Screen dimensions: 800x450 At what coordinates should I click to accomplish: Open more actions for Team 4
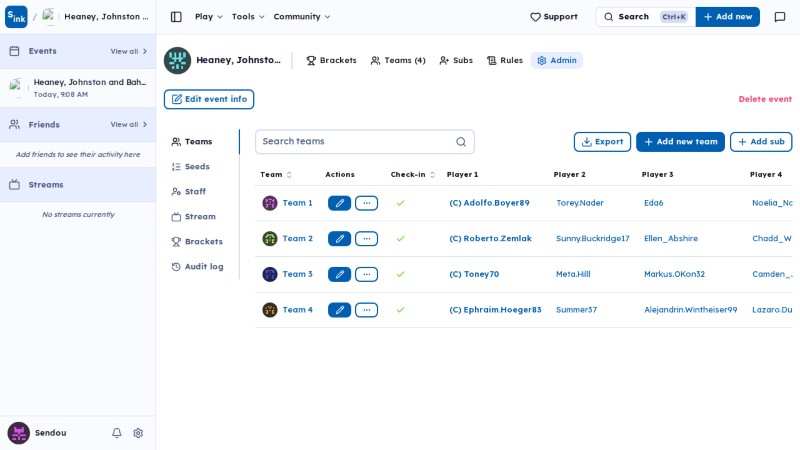point(366,310)
